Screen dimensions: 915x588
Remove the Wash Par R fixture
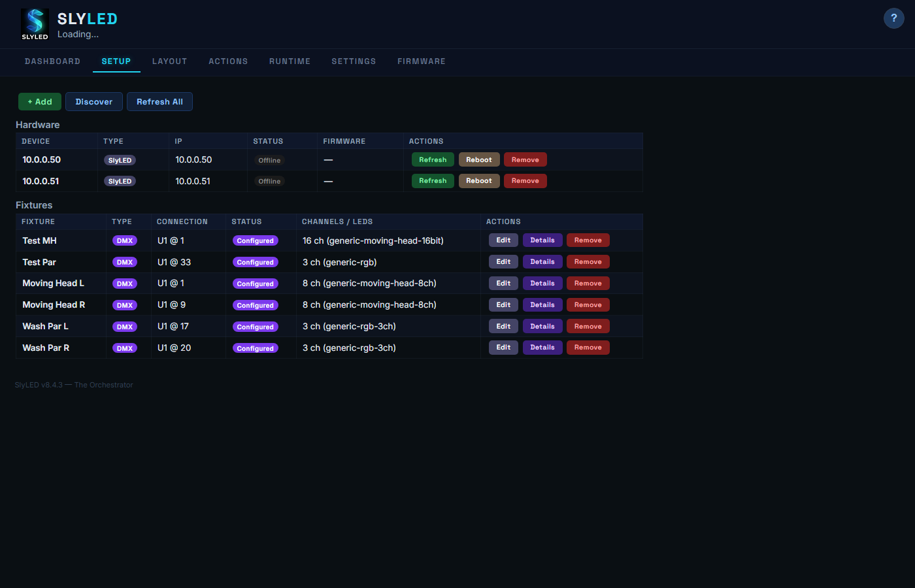pyautogui.click(x=588, y=348)
